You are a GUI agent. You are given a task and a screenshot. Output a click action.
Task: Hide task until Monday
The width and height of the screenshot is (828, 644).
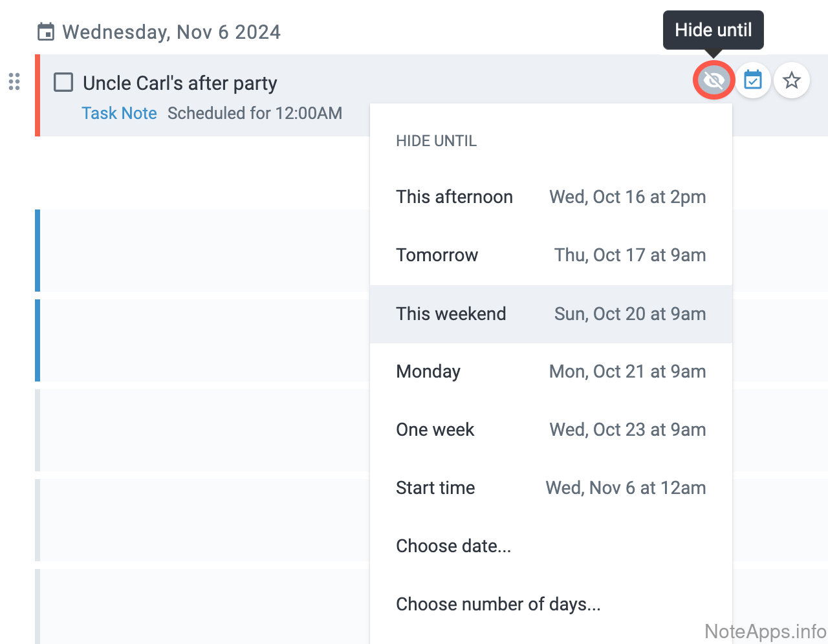550,372
